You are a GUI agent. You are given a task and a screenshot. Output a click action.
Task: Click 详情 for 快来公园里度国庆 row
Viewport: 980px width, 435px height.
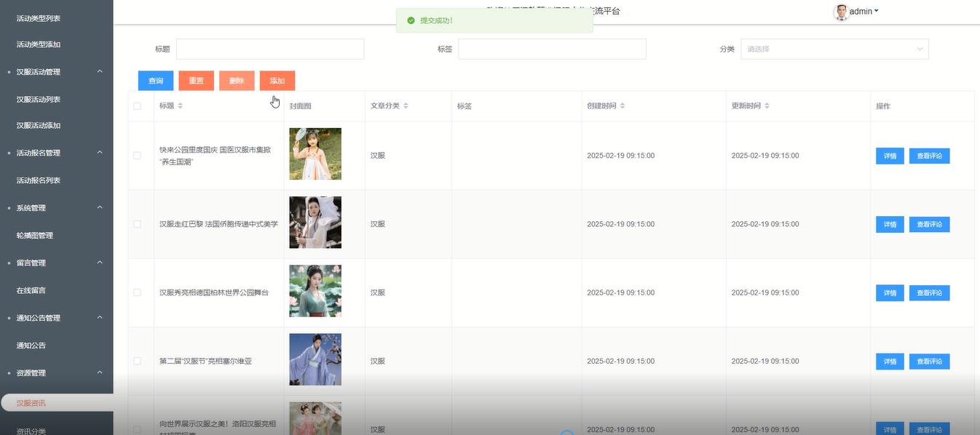click(890, 156)
